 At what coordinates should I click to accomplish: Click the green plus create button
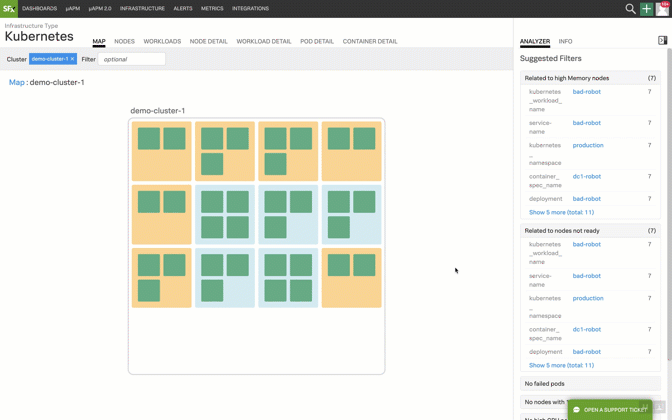tap(647, 9)
